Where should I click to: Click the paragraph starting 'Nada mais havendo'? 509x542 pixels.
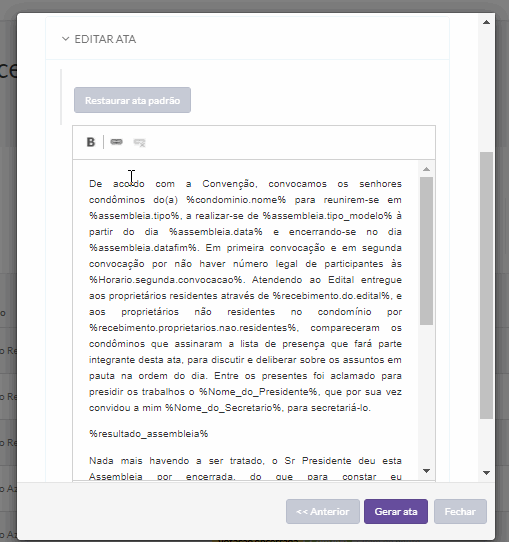click(245, 469)
